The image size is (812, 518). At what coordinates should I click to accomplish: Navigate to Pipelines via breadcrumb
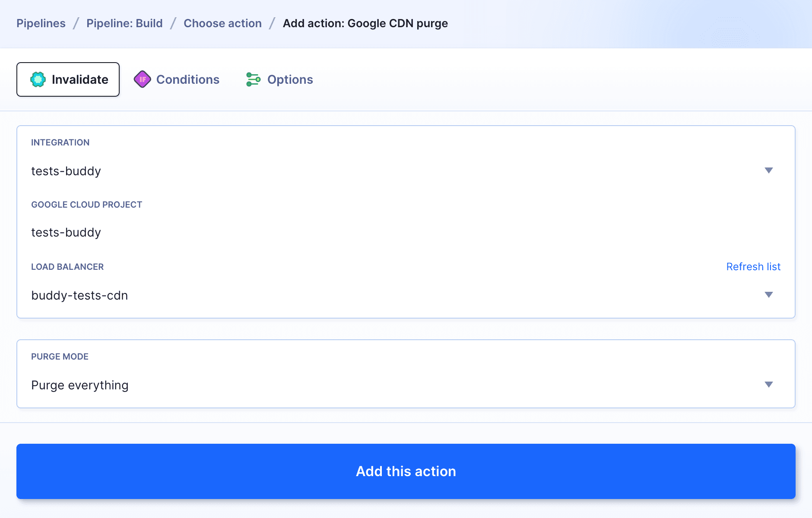41,23
